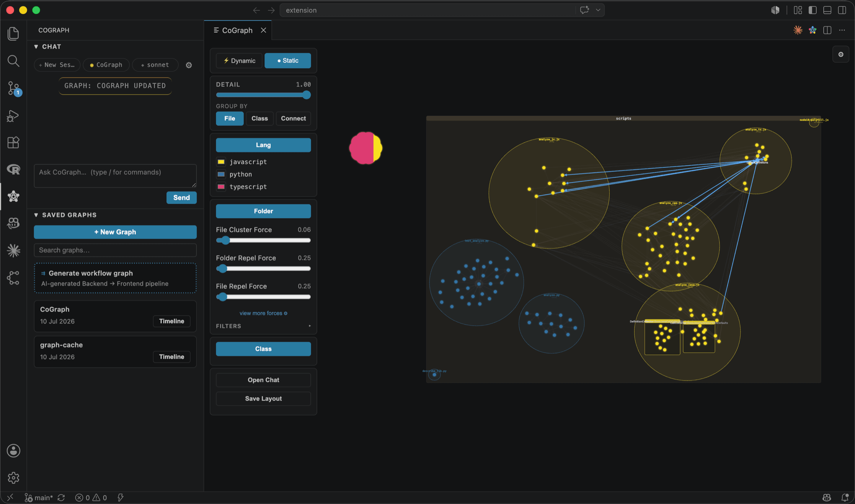
Task: Open Source Control with one pending change
Action: point(13,88)
